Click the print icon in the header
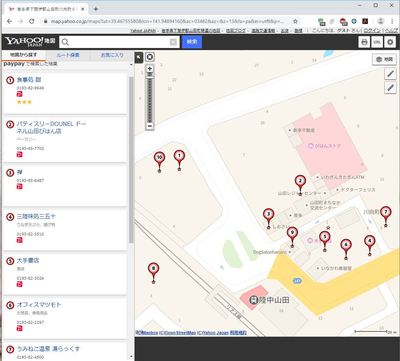The width and height of the screenshot is (400, 361). pos(364,42)
